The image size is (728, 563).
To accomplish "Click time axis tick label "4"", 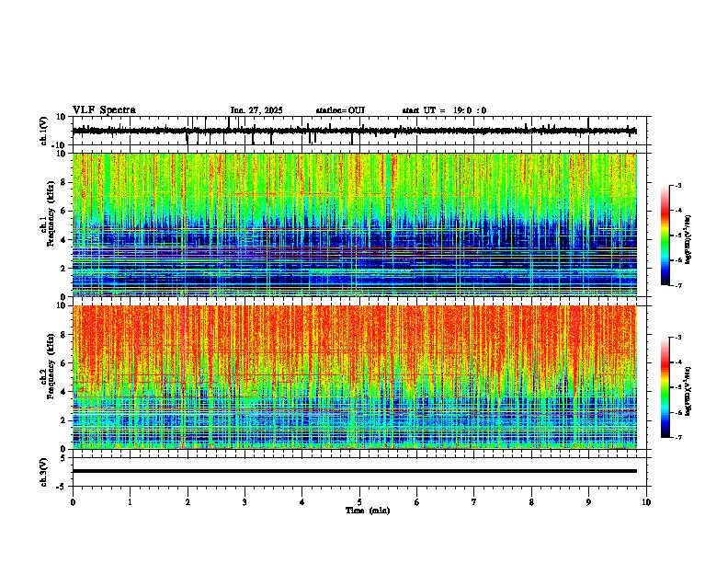I will (x=302, y=502).
